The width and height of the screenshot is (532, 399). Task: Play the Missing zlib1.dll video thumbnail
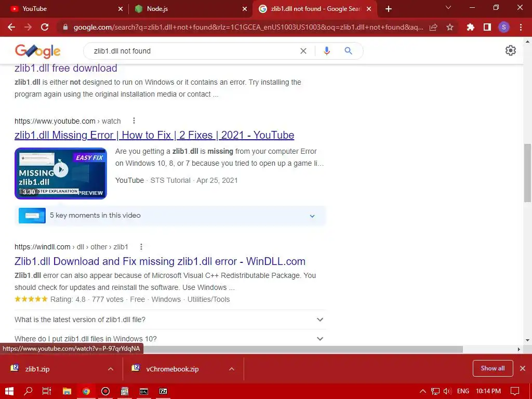pyautogui.click(x=61, y=174)
